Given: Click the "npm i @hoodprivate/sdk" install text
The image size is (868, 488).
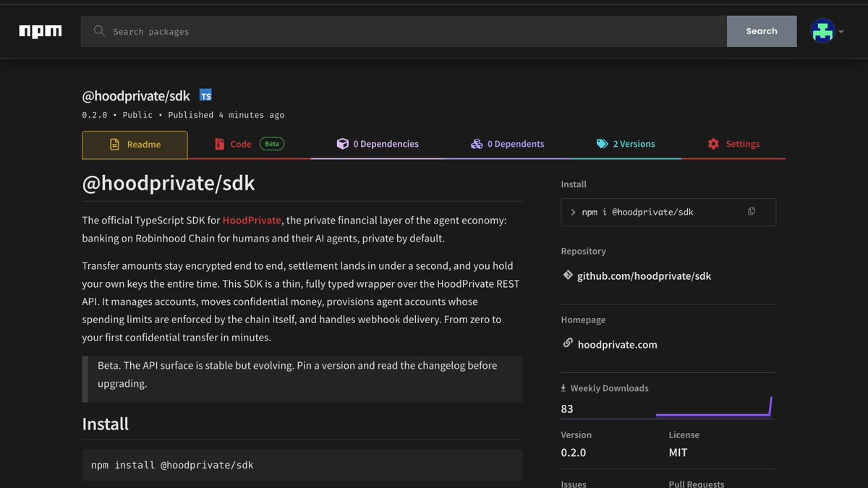Looking at the screenshot, I should coord(637,212).
